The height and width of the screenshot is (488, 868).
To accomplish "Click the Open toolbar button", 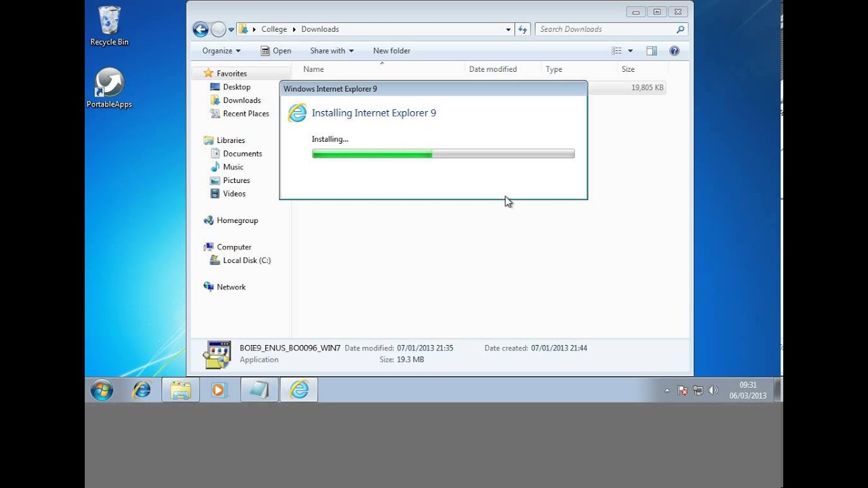I will tap(276, 51).
